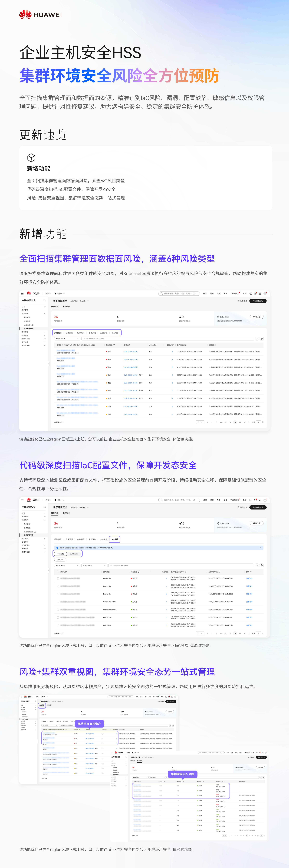Image resolution: width=289 pixels, height=868 pixels.
Task: Open 集群环境安全 in the IaC风险 screenshot sidebar
Action: click(29, 535)
